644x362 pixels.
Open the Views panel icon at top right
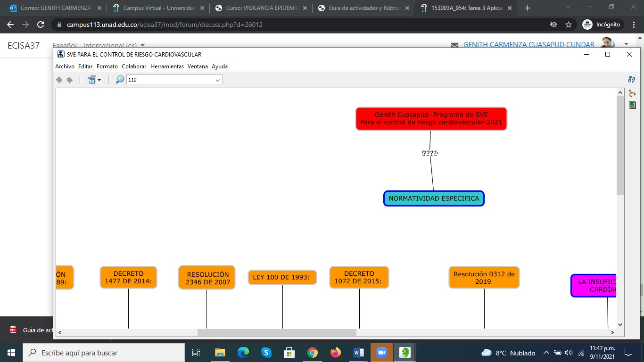pyautogui.click(x=632, y=80)
